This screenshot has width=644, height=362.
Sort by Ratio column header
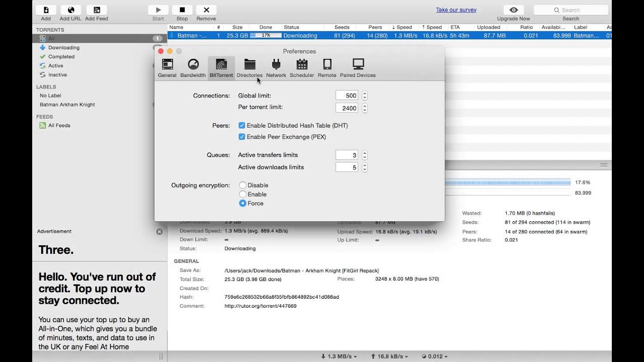click(x=526, y=27)
